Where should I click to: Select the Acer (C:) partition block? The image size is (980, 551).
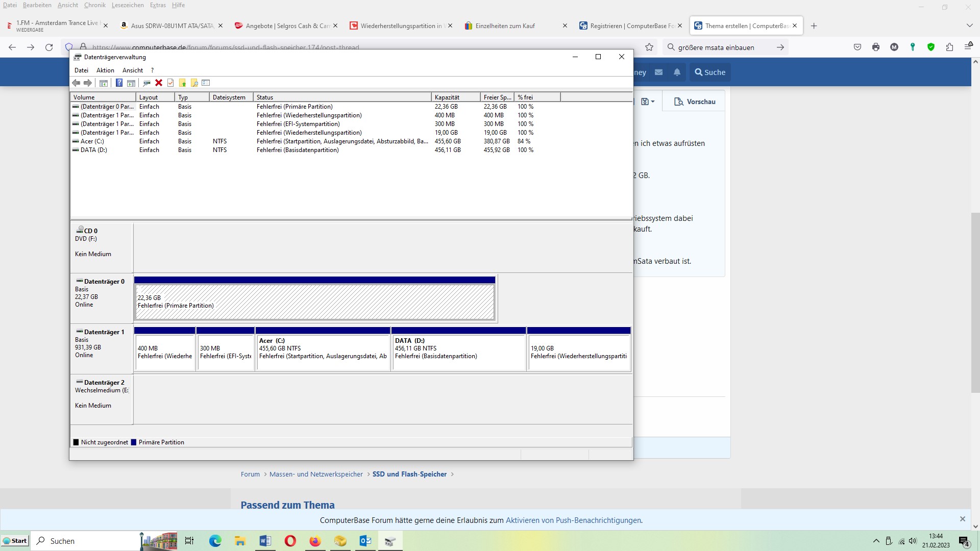[323, 352]
